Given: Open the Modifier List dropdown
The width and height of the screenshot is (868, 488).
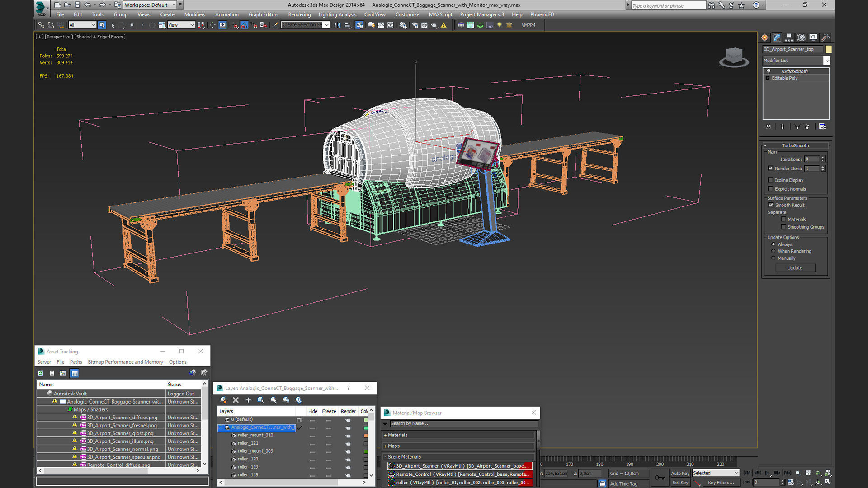Looking at the screenshot, I should [827, 61].
